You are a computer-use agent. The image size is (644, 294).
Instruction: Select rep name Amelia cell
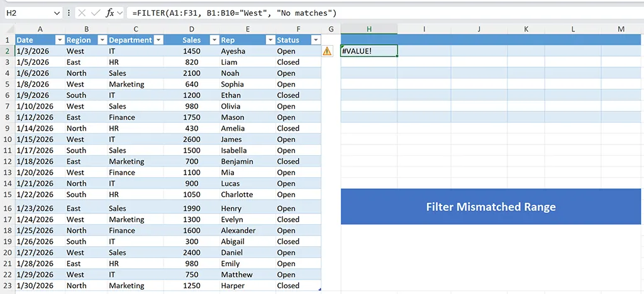[x=248, y=128]
